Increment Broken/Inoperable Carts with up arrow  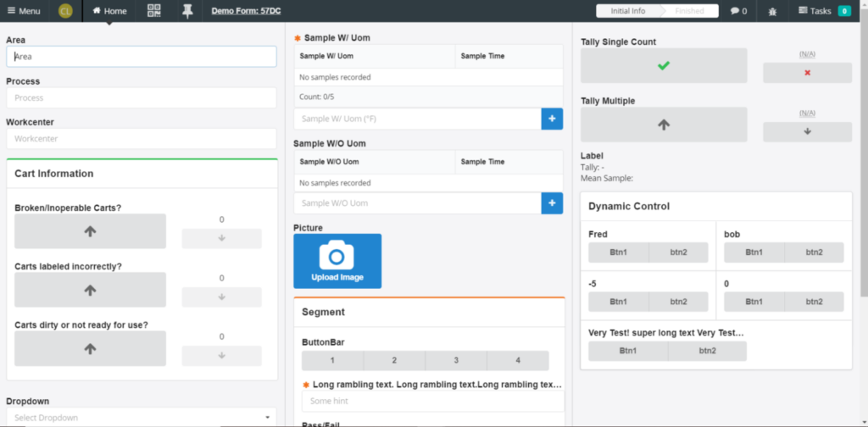click(91, 230)
